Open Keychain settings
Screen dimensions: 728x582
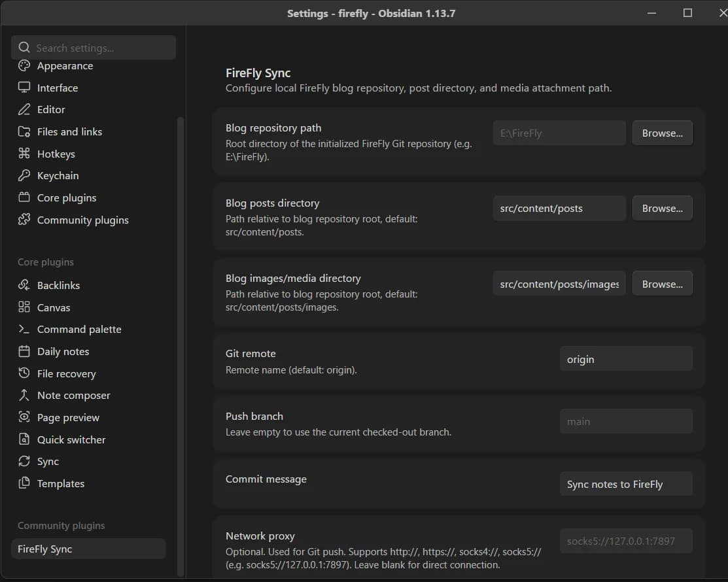88,175
